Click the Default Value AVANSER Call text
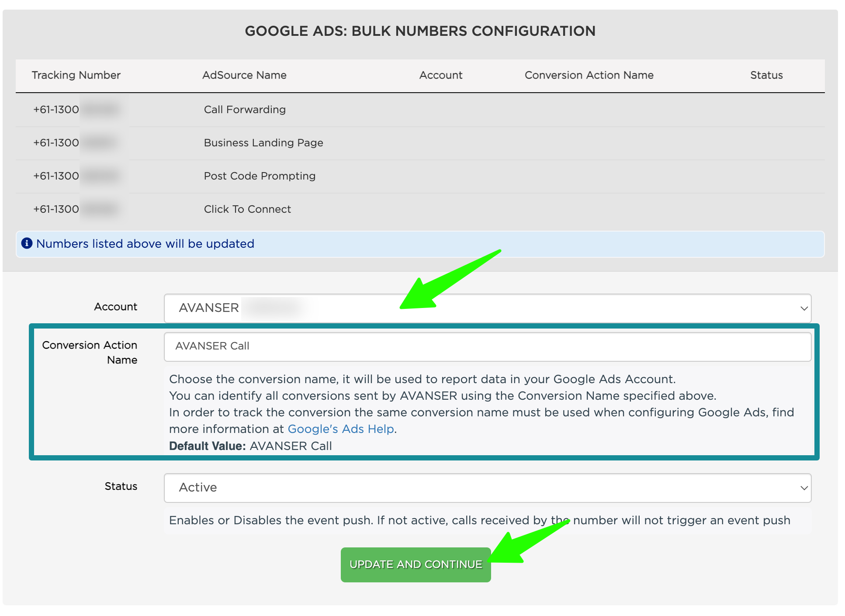The height and width of the screenshot is (616, 845). (250, 446)
